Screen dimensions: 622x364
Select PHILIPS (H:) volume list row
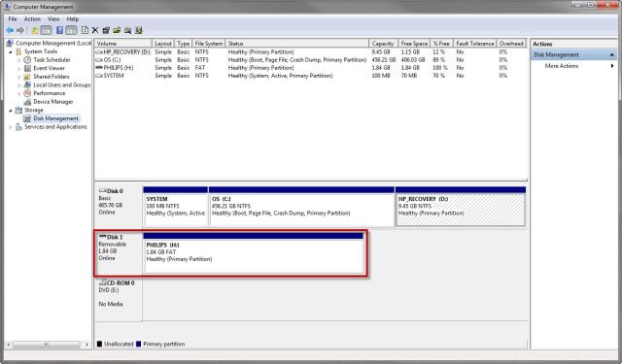[311, 68]
